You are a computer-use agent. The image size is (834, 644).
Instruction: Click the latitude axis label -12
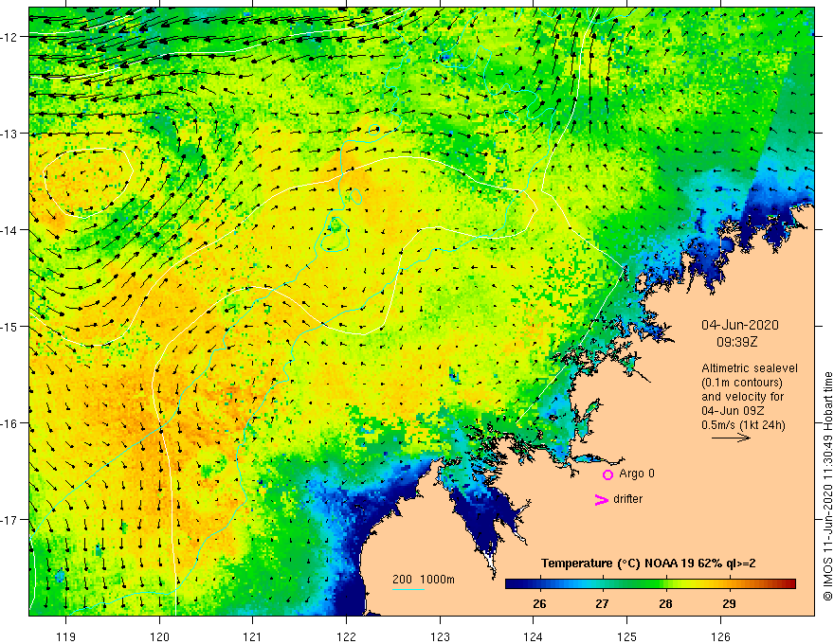tap(9, 37)
